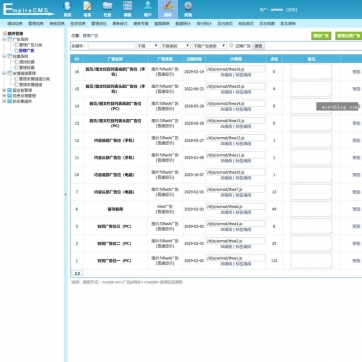Open 管理投票 in the sidebar tree
The image size is (362, 362).
[26, 68]
